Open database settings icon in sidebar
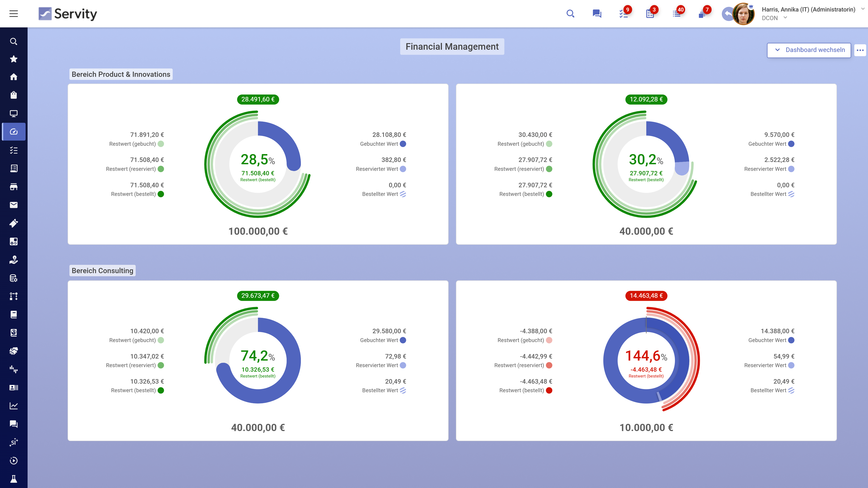Screen dimensions: 868x488 pyautogui.click(x=14, y=278)
